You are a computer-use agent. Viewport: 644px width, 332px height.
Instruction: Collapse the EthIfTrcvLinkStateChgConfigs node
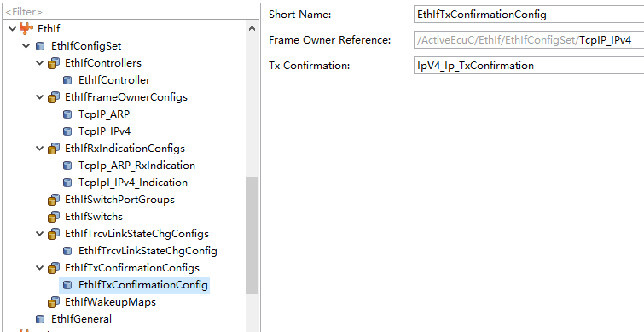tap(40, 234)
